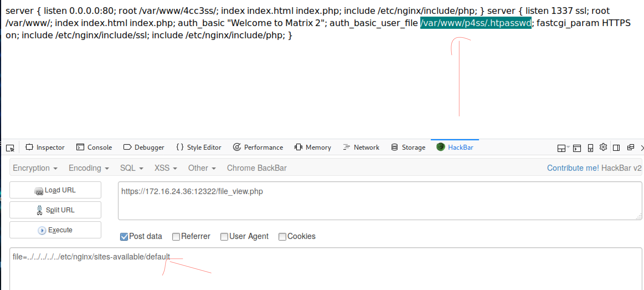View the Network tab
This screenshot has width=644, height=290.
[361, 147]
